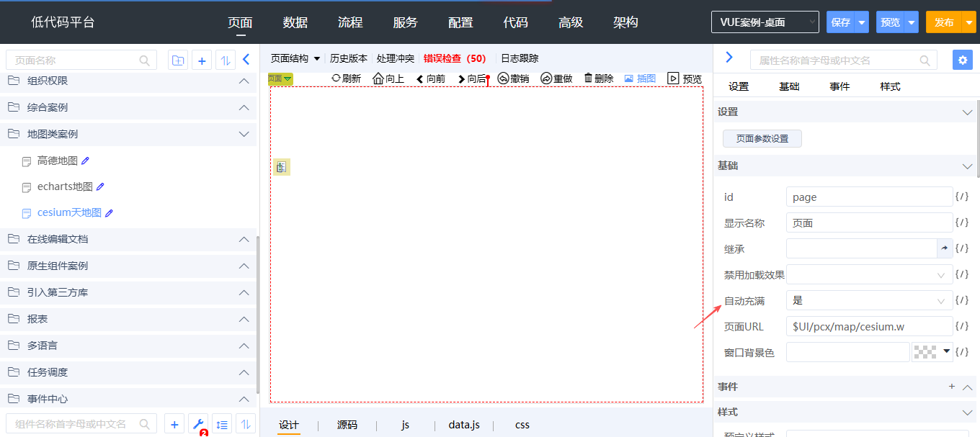This screenshot has height=437, width=980.
Task: Open the 窗口背景色 color swatch picker
Action: [932, 352]
